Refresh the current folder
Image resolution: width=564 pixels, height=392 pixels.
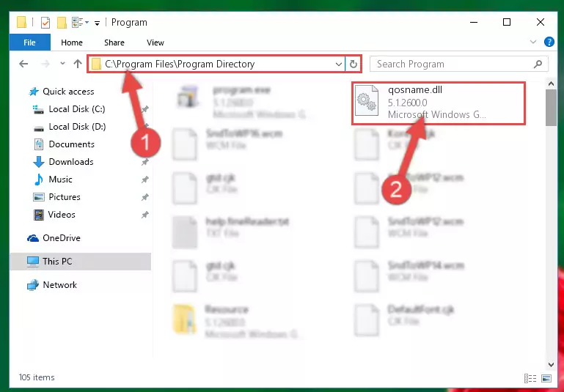click(354, 64)
